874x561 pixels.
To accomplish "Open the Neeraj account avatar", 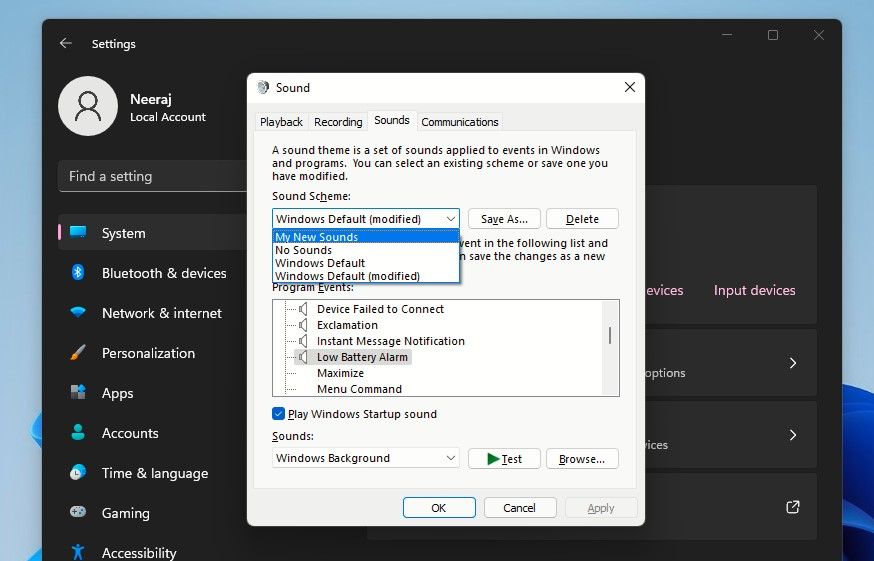I will pos(88,106).
